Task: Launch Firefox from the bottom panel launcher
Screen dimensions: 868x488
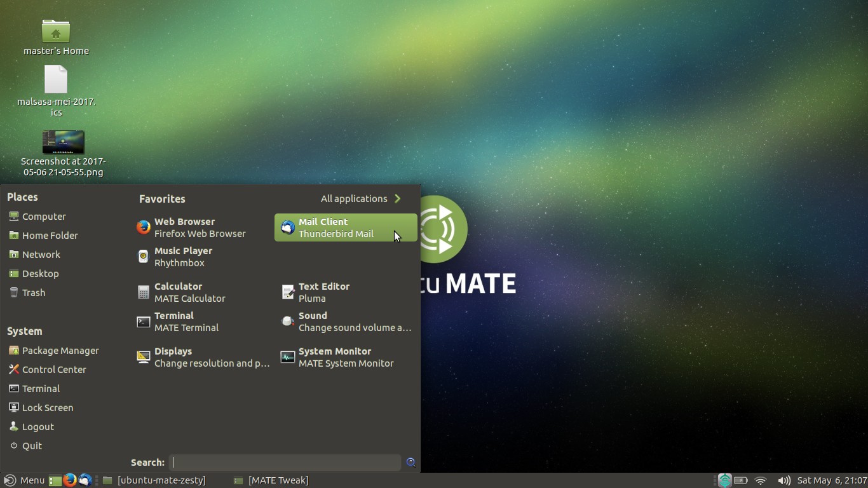Action: pos(70,480)
